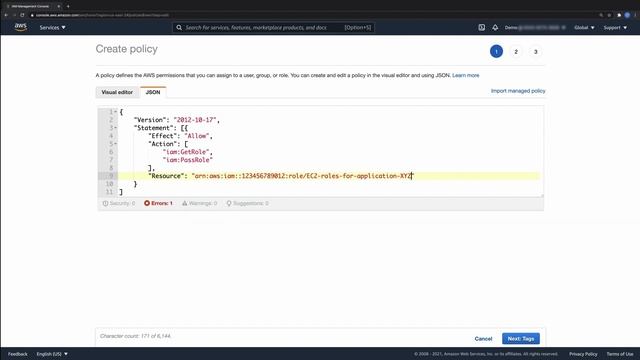
Task: Open the notifications bell icon
Action: [x=495, y=27]
